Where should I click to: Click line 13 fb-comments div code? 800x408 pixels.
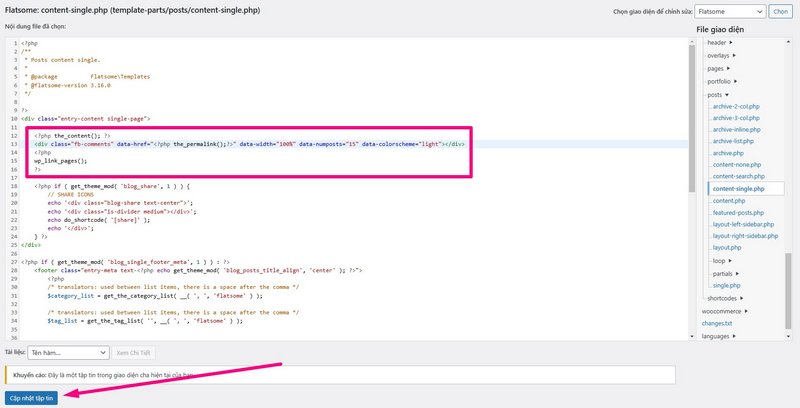pyautogui.click(x=249, y=144)
